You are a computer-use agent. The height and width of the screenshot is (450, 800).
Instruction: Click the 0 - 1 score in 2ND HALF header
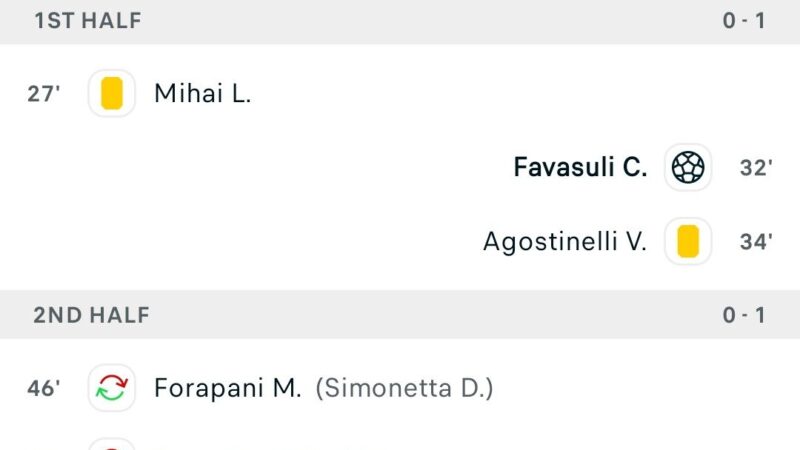pos(744,315)
